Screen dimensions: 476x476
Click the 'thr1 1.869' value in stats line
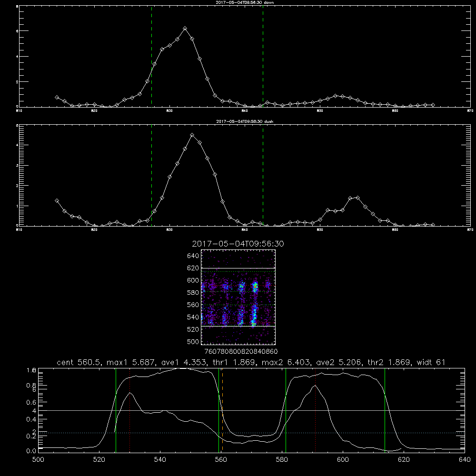tap(235, 362)
